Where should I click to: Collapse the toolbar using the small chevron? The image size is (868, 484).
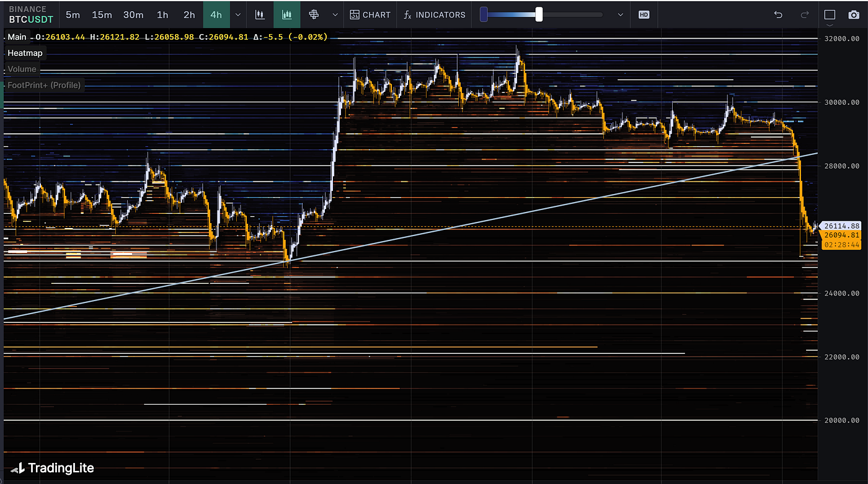point(830,27)
